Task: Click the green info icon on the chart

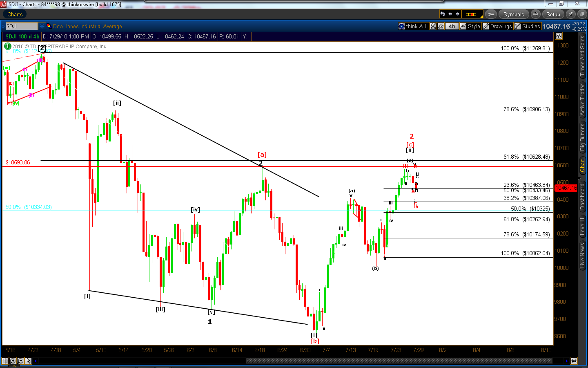Action: tap(7, 46)
